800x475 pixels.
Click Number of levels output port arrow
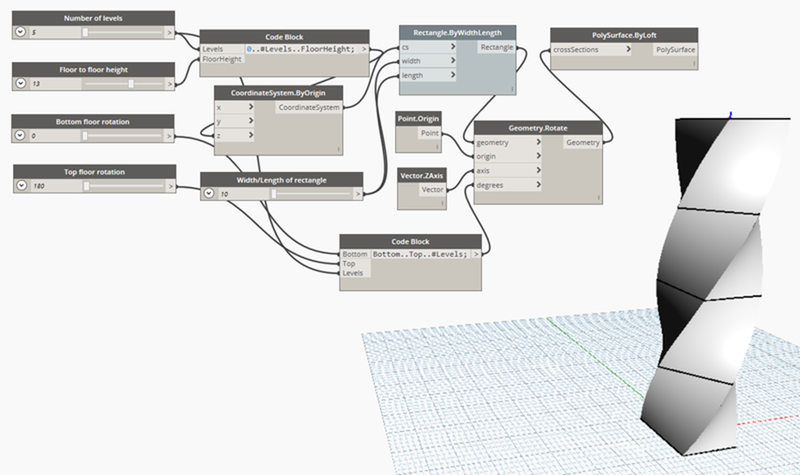(169, 33)
